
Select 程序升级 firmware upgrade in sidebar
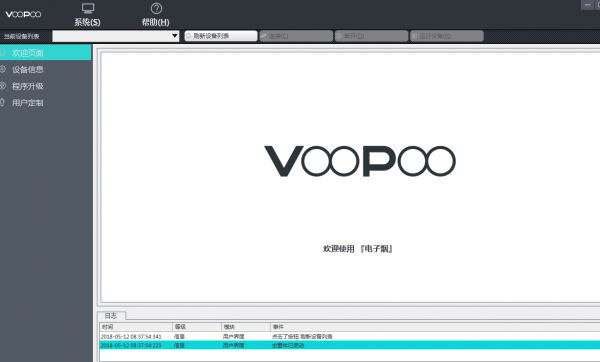click(46, 86)
